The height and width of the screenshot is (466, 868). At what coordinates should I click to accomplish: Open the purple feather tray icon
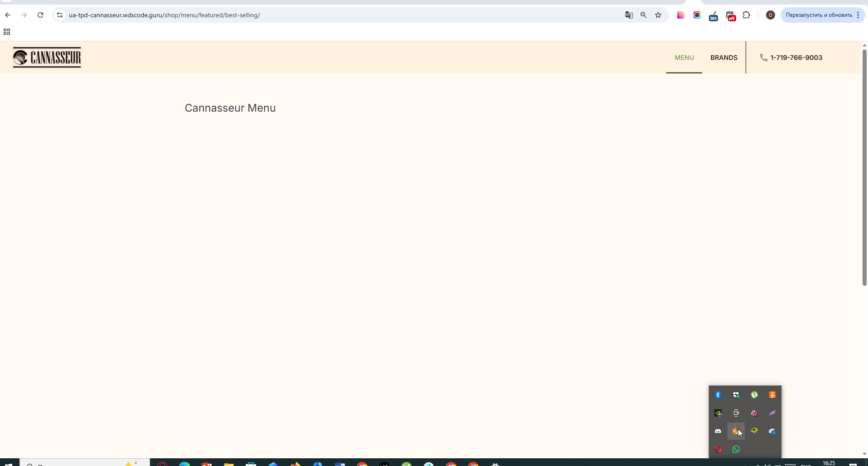(772, 413)
